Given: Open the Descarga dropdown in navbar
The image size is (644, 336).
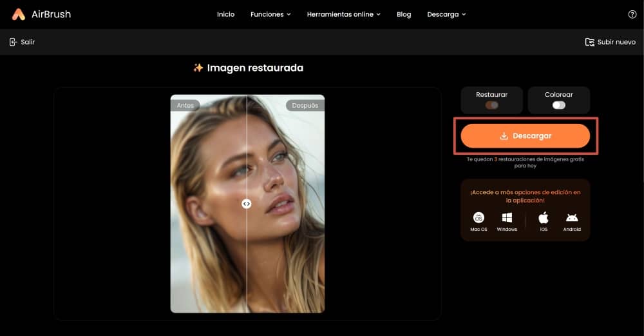Looking at the screenshot, I should 446,14.
